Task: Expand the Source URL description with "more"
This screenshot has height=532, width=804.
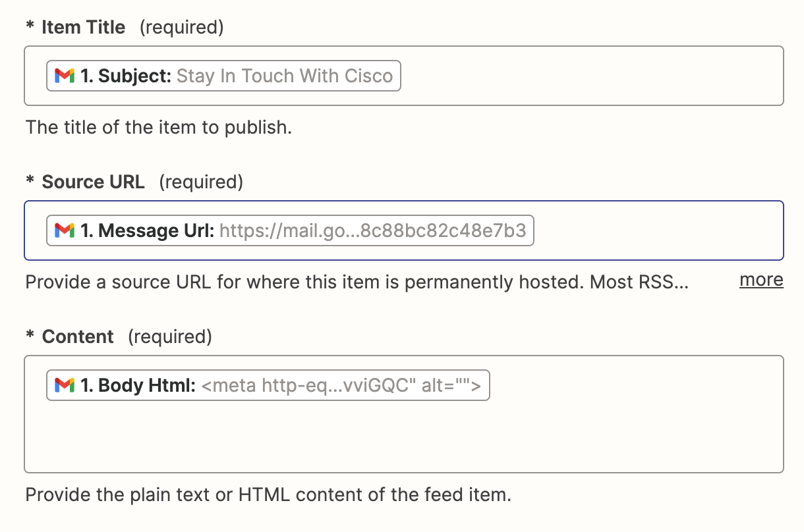Action: (761, 280)
